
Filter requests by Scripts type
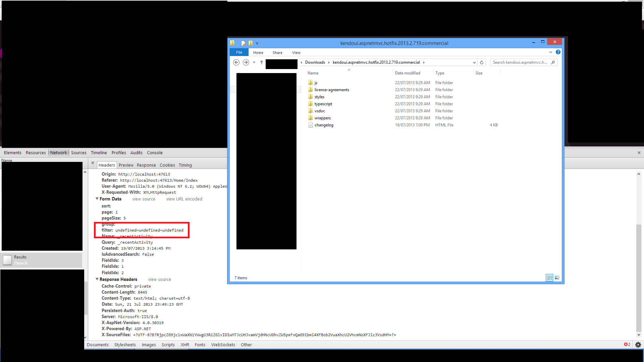168,345
